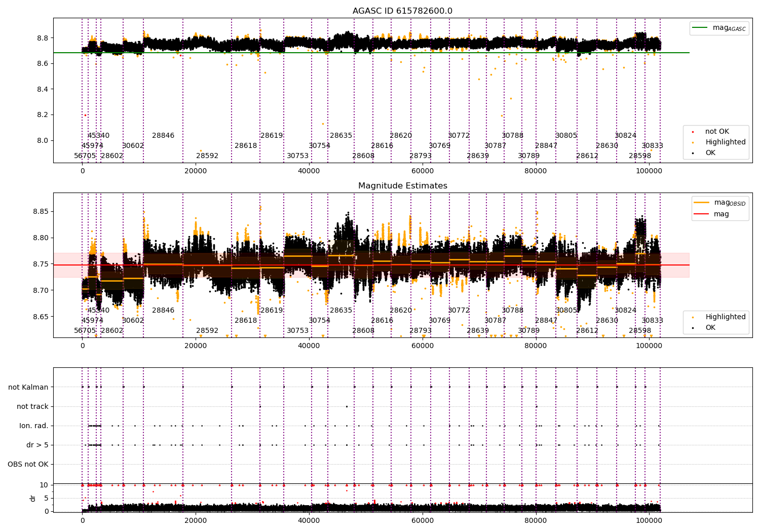Click OBSID label 28619 in Magnitude Estimates plot
The image size is (760, 532).
[272, 311]
